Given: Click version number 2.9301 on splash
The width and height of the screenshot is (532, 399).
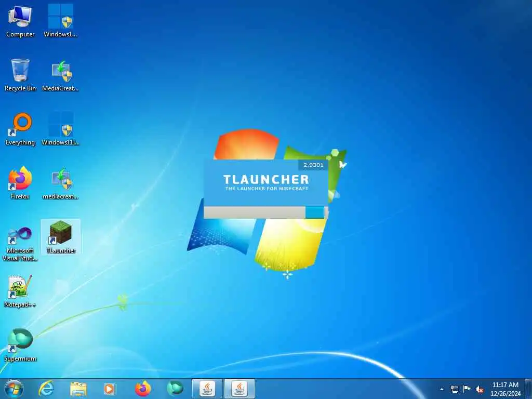Looking at the screenshot, I should 313,165.
